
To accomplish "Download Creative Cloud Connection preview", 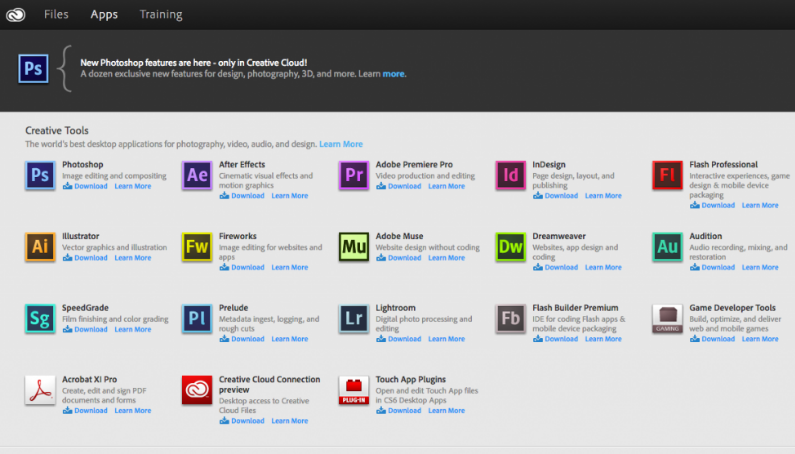I will 242,421.
